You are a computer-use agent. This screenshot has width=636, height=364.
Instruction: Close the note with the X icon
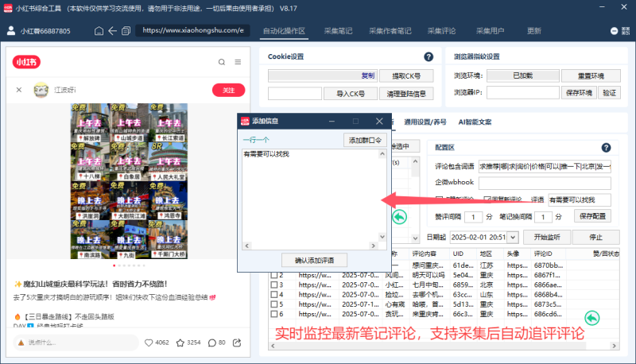pos(19,90)
